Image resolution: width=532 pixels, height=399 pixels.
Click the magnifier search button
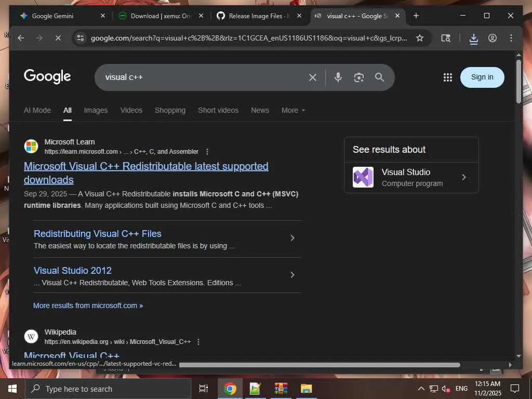pyautogui.click(x=380, y=77)
